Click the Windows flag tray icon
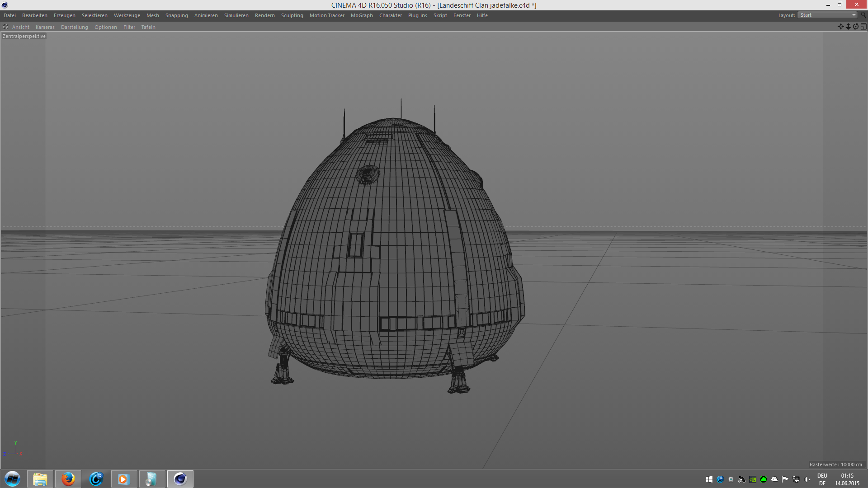This screenshot has height=488, width=868. pyautogui.click(x=709, y=479)
